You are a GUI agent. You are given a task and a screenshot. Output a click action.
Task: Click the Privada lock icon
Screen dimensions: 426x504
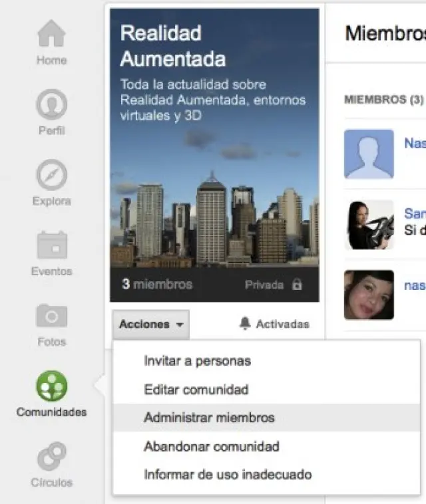(297, 285)
